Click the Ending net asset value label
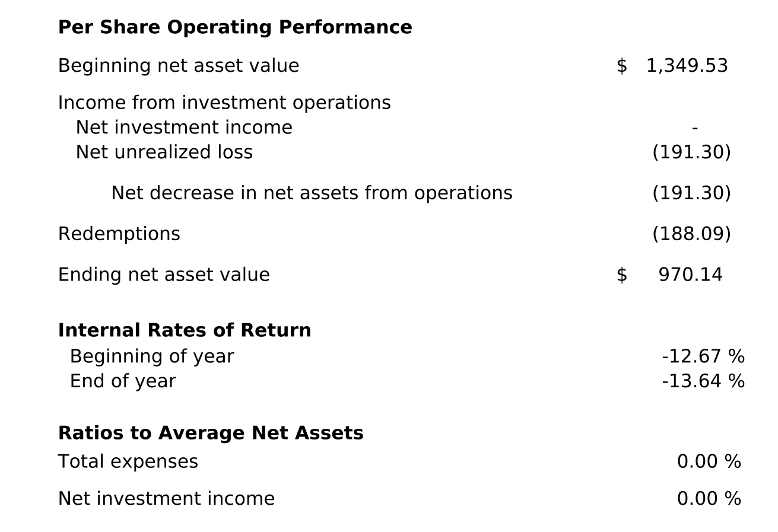The height and width of the screenshot is (532, 778). pos(164,275)
